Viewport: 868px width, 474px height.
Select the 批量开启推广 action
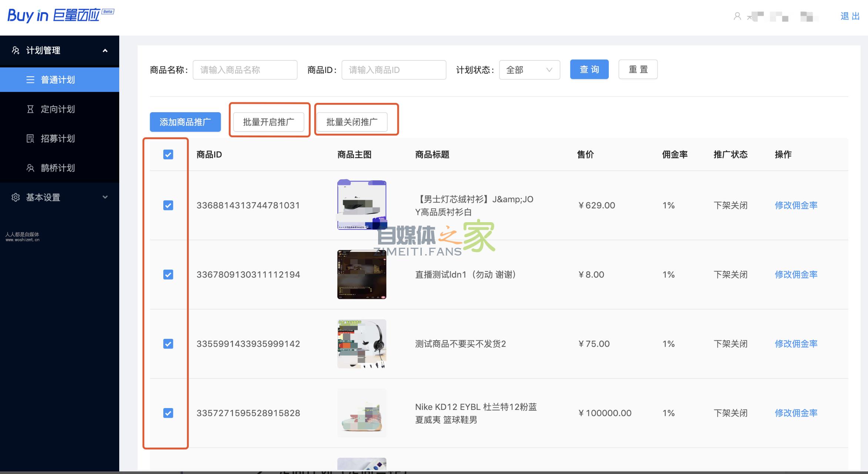[x=269, y=121]
